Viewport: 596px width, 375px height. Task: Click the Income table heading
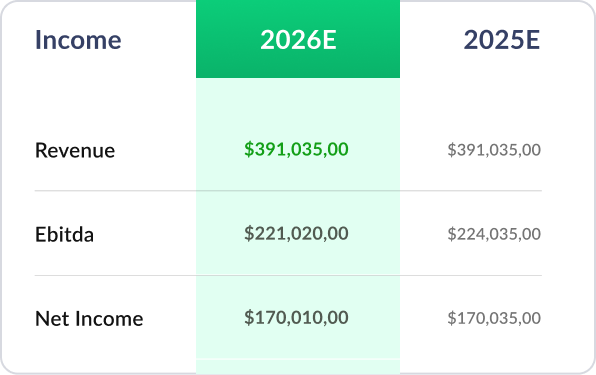coord(78,40)
